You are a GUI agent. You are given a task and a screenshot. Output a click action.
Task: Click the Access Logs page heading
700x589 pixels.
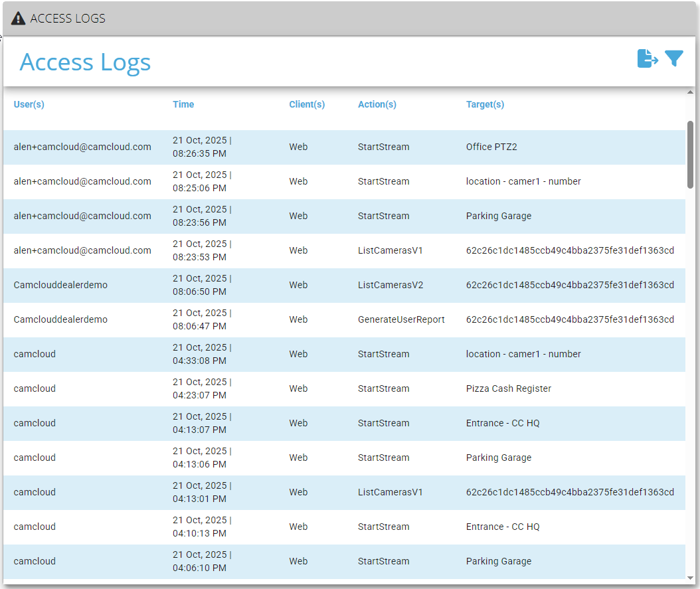(85, 62)
